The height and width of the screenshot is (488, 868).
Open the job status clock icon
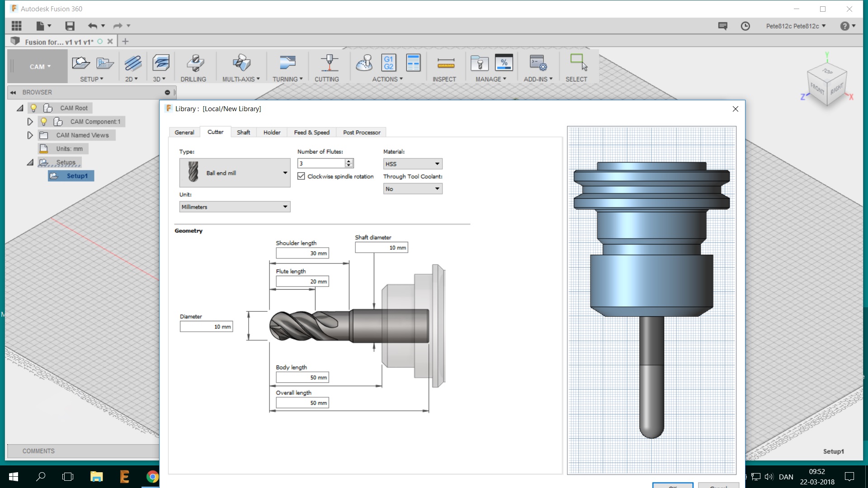coord(745,26)
